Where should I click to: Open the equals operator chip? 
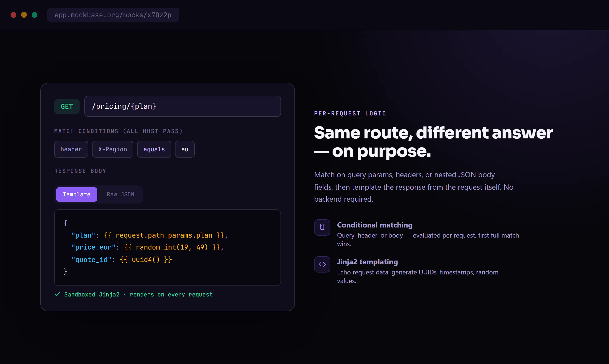[x=154, y=149]
